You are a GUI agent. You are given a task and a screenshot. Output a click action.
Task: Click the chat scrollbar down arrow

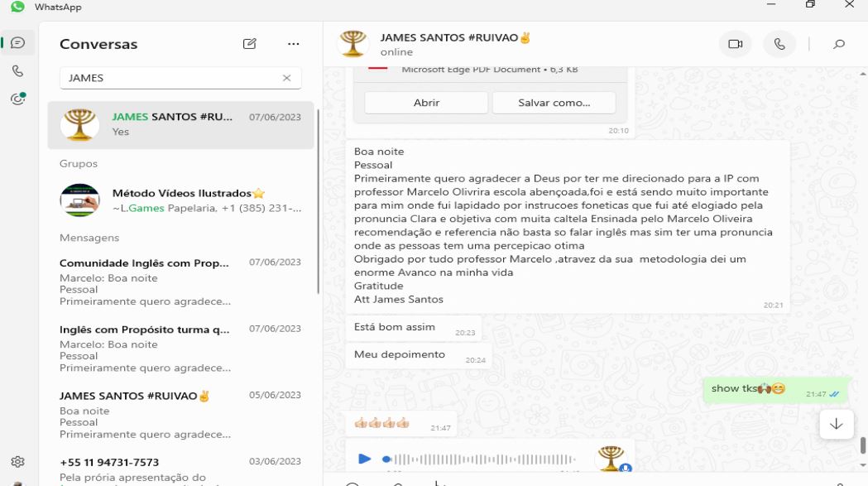click(862, 465)
